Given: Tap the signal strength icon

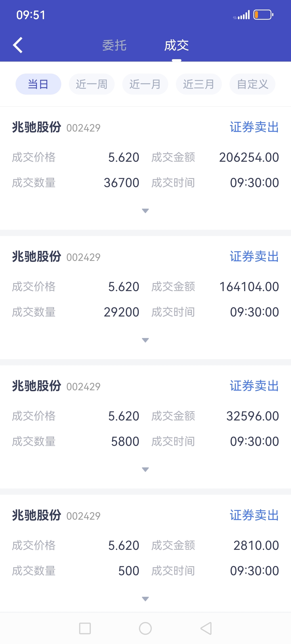Looking at the screenshot, I should [241, 15].
